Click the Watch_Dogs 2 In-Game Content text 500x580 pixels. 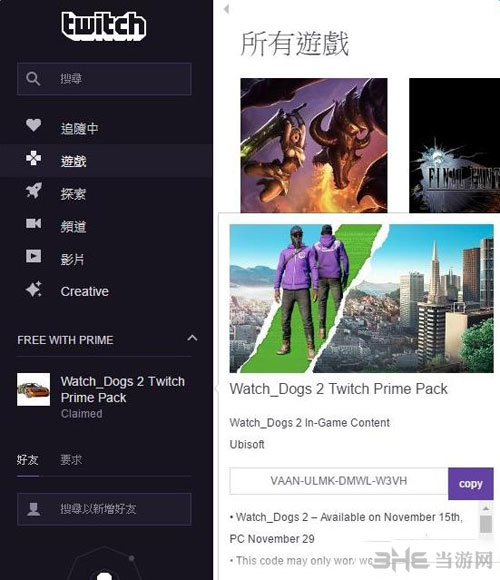coord(310,422)
